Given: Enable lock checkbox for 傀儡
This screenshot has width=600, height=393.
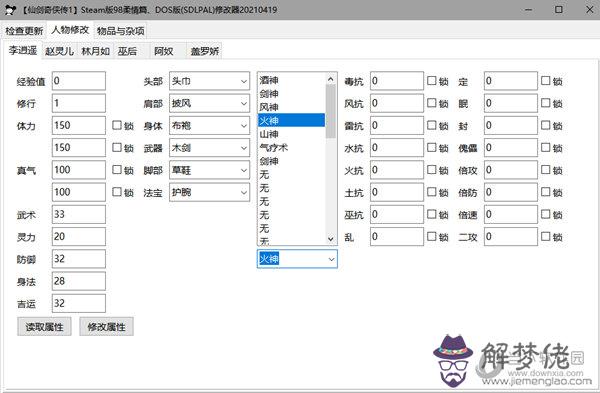Looking at the screenshot, I should [x=546, y=147].
